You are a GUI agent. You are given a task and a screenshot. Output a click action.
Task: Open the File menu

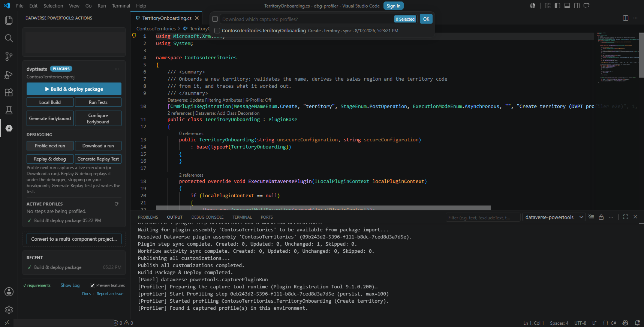pos(20,6)
